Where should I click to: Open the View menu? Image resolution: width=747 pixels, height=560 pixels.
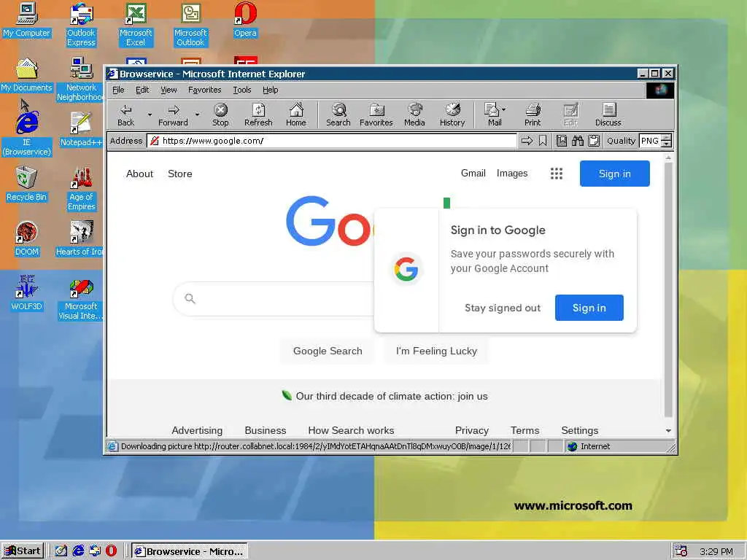click(169, 90)
